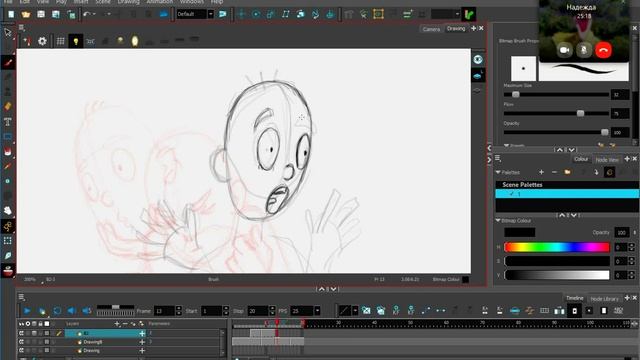Select palette row 1 in Scene Palettes
The image size is (640, 360).
point(567,193)
